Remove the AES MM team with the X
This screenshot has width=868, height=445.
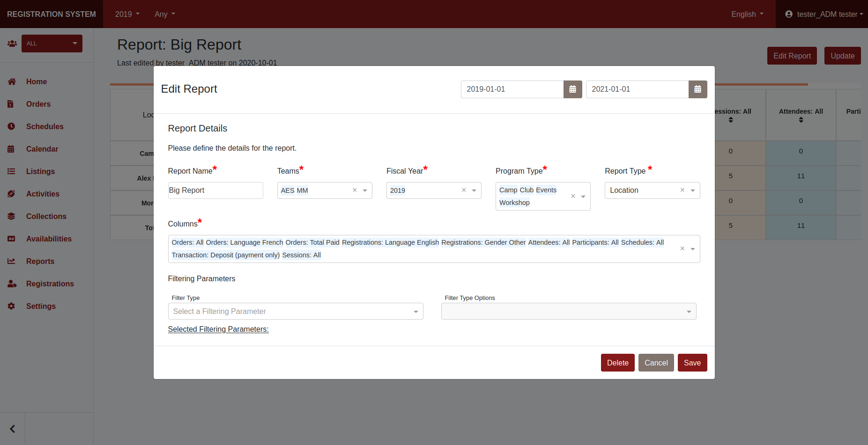355,190
